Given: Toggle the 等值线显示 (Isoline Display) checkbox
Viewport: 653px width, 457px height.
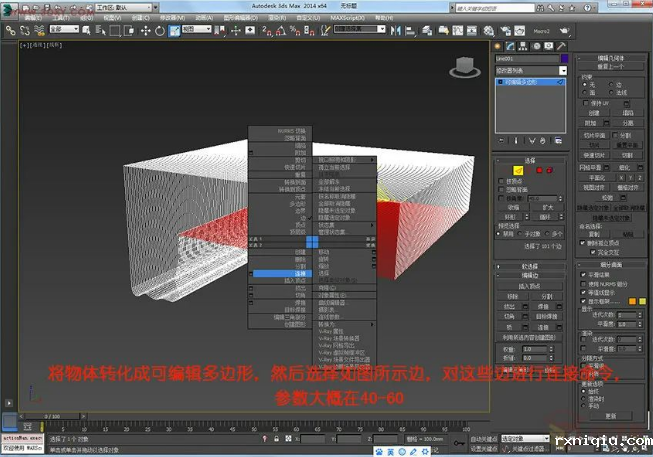Looking at the screenshot, I should point(583,292).
